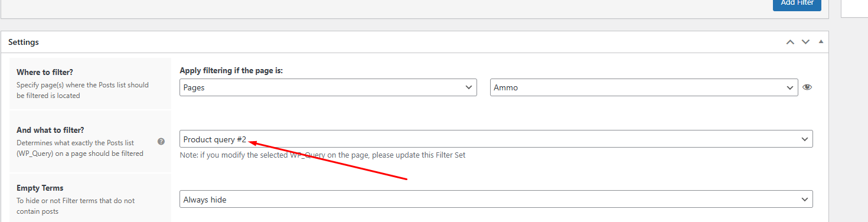Collapse Settings panel using the triangle toggle
868x222 pixels.
pyautogui.click(x=821, y=42)
